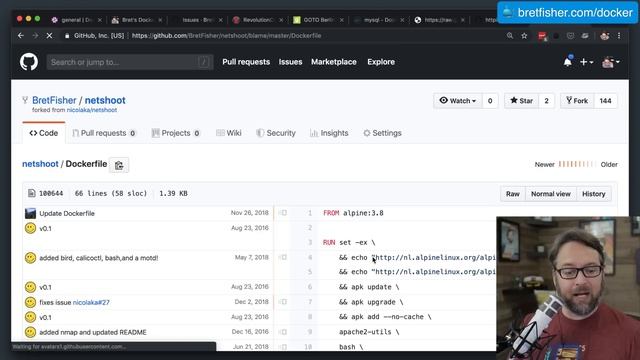This screenshot has height=360, width=640.
Task: Open the netshoot repository title link
Action: coord(105,100)
